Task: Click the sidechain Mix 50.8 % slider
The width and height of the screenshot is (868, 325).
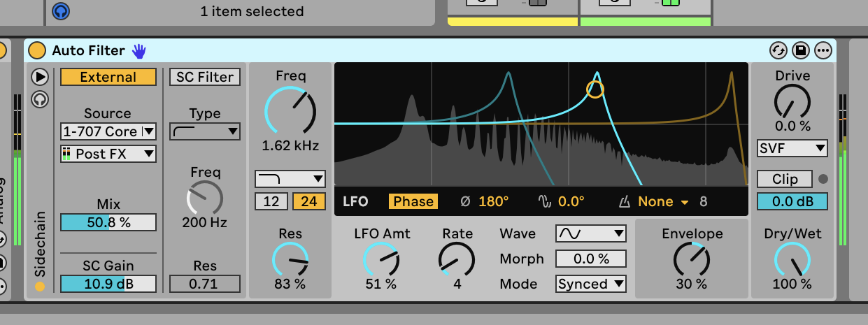Action: [108, 222]
